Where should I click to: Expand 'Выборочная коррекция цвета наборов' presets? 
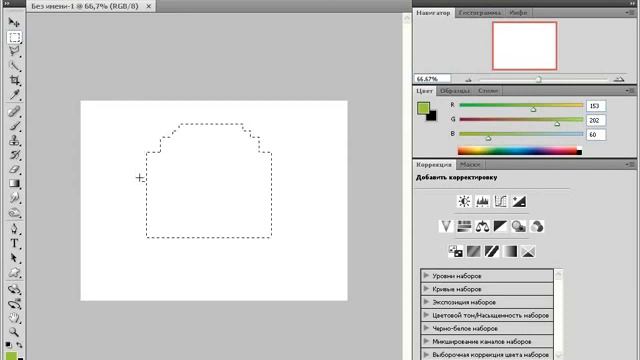(x=426, y=354)
